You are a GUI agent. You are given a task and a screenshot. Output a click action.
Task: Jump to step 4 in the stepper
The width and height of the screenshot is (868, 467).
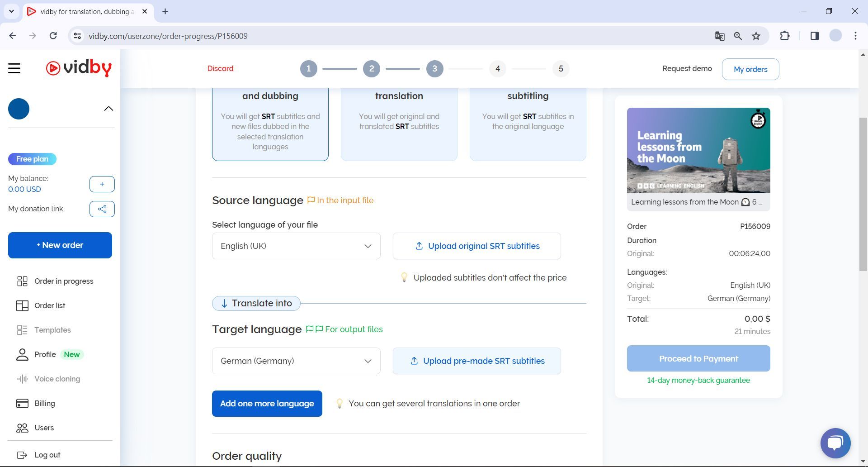coord(497,69)
